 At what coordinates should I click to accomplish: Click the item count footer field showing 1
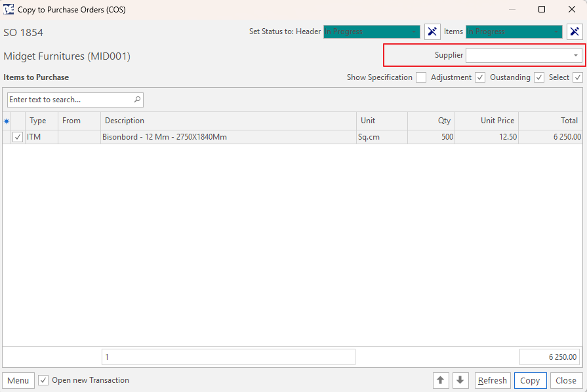[x=228, y=357]
